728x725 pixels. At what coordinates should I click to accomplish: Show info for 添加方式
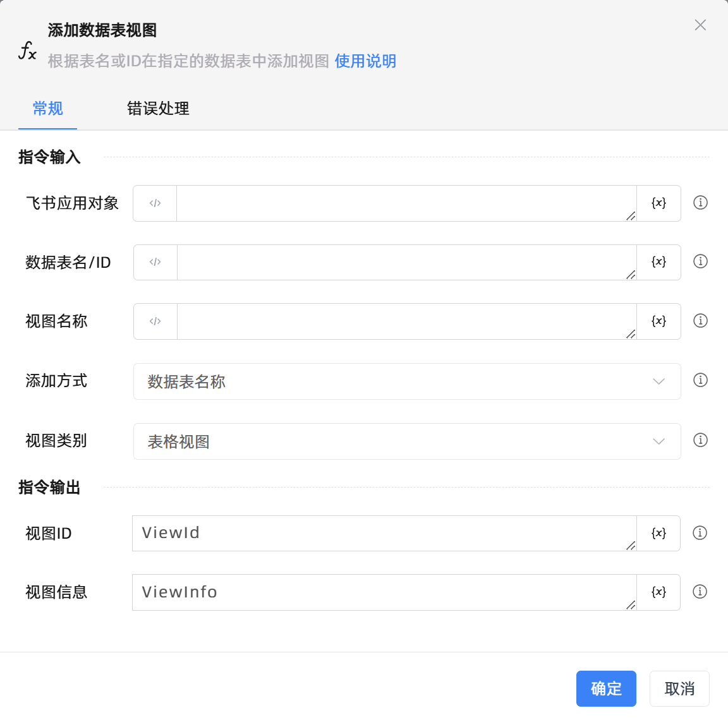700,380
